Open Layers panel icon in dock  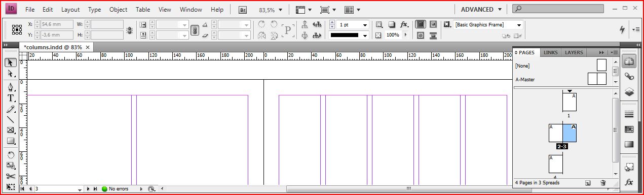point(629,91)
